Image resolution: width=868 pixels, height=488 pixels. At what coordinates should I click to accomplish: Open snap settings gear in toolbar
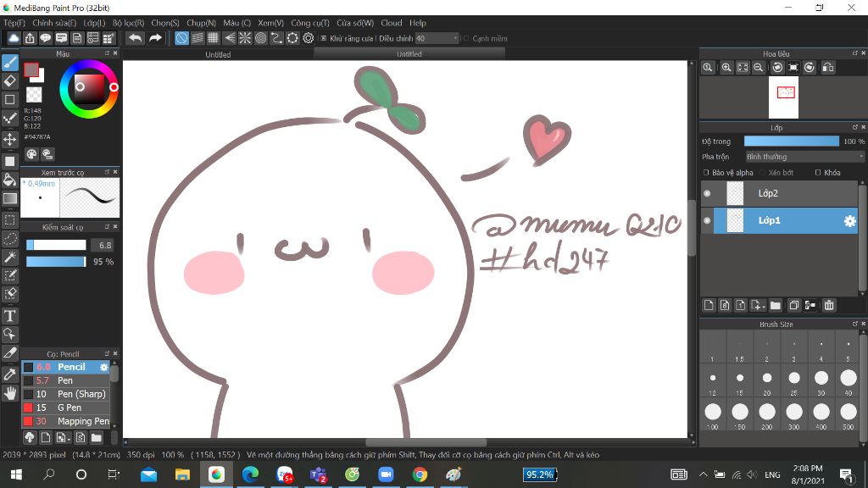point(309,38)
